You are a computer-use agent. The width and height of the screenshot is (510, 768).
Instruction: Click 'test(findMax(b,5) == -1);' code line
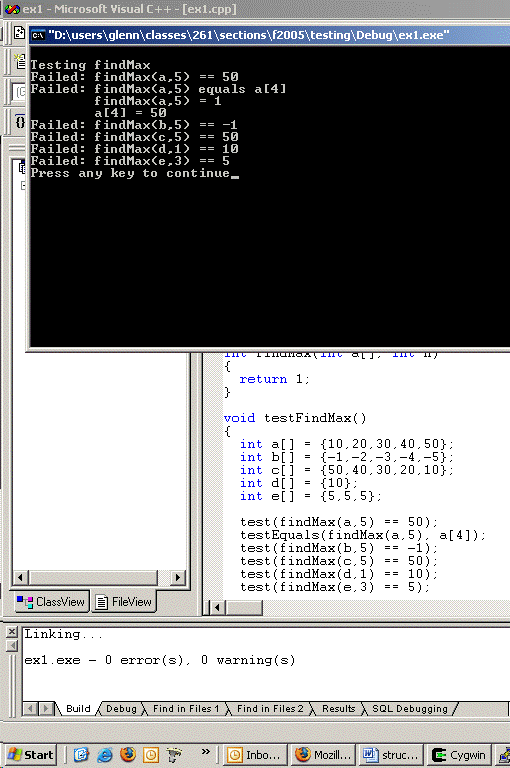tap(339, 548)
